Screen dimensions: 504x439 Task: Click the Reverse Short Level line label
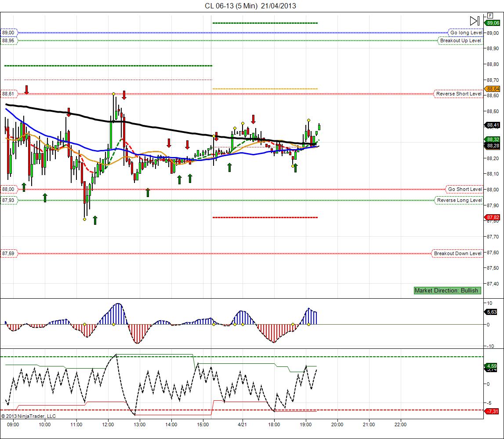coord(458,94)
